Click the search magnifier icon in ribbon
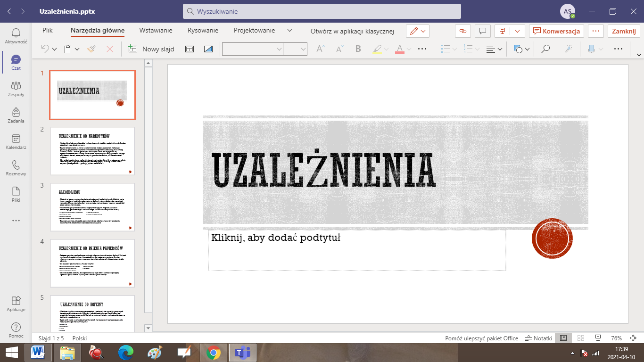Image resolution: width=644 pixels, height=362 pixels. tap(545, 49)
